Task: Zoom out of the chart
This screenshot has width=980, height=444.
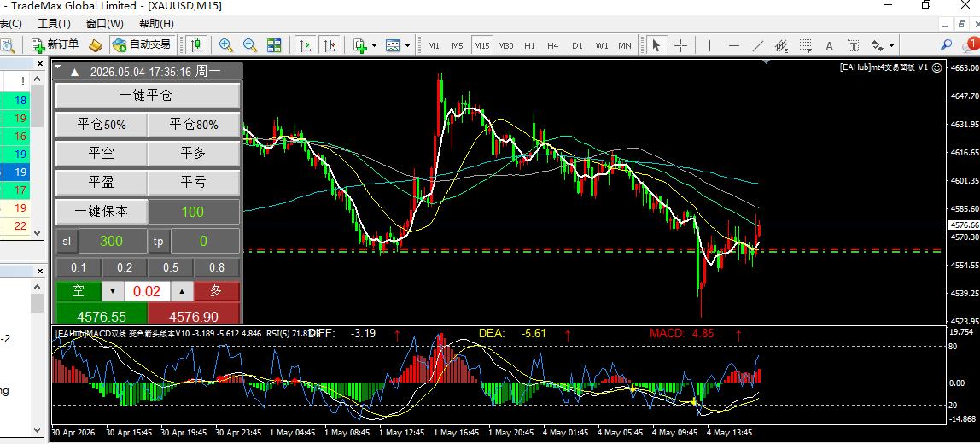Action: coord(250,45)
